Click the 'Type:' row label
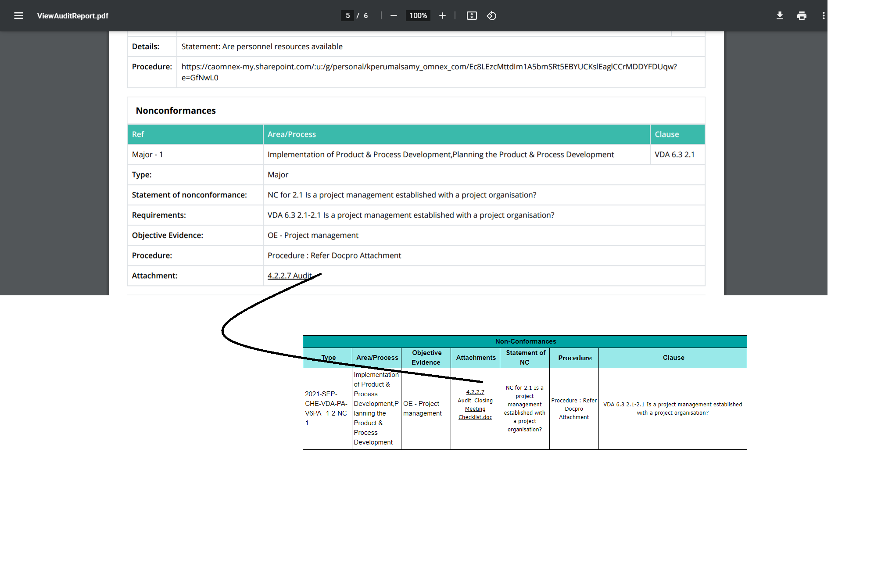Screen dimensions: 874x588 coord(142,175)
